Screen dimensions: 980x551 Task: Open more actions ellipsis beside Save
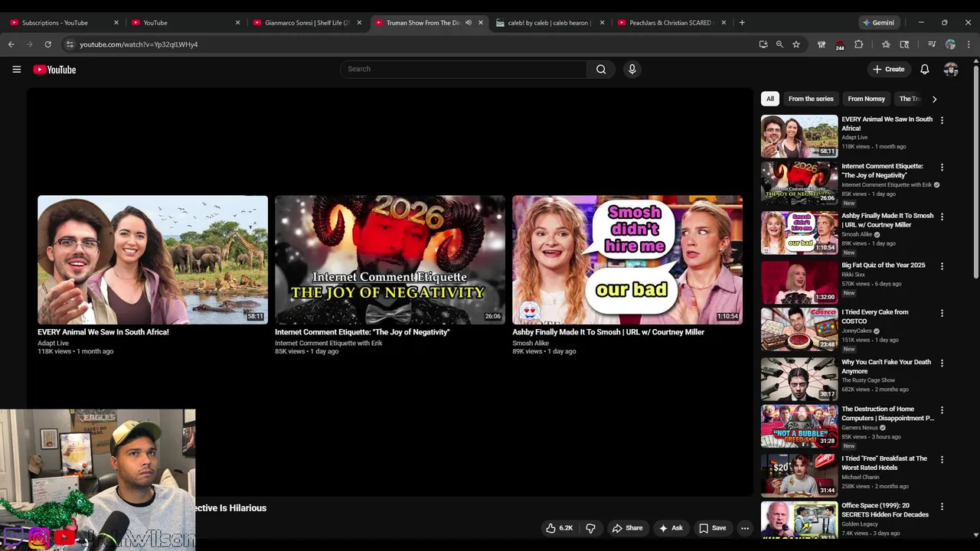744,528
